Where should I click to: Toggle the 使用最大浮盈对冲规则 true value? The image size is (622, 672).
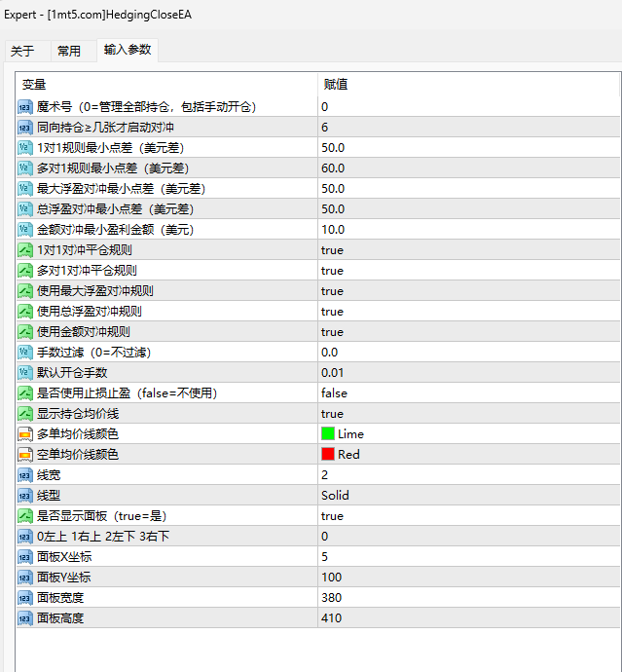[332, 291]
